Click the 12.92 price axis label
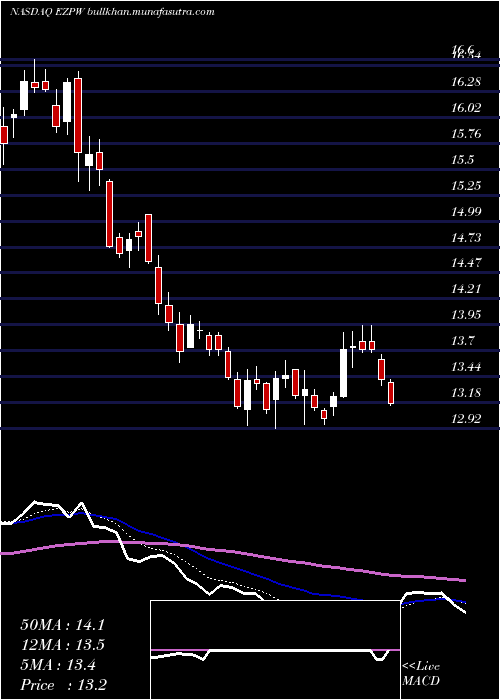The image size is (500, 700). click(466, 419)
